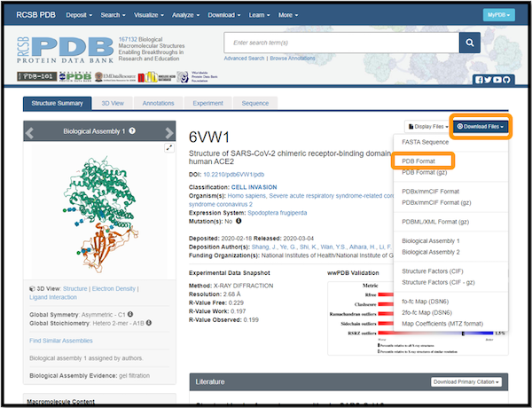Show previous assembly with left arrow

click(x=29, y=132)
